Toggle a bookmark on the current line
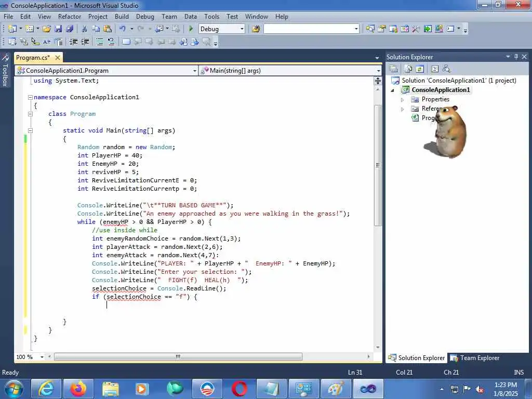The width and height of the screenshot is (532, 399). coord(126,42)
